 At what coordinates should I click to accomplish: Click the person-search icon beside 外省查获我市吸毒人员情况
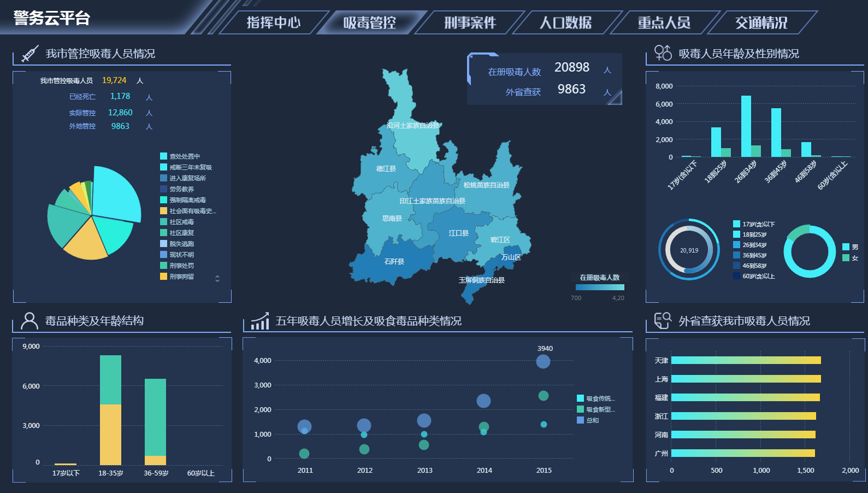(662, 321)
